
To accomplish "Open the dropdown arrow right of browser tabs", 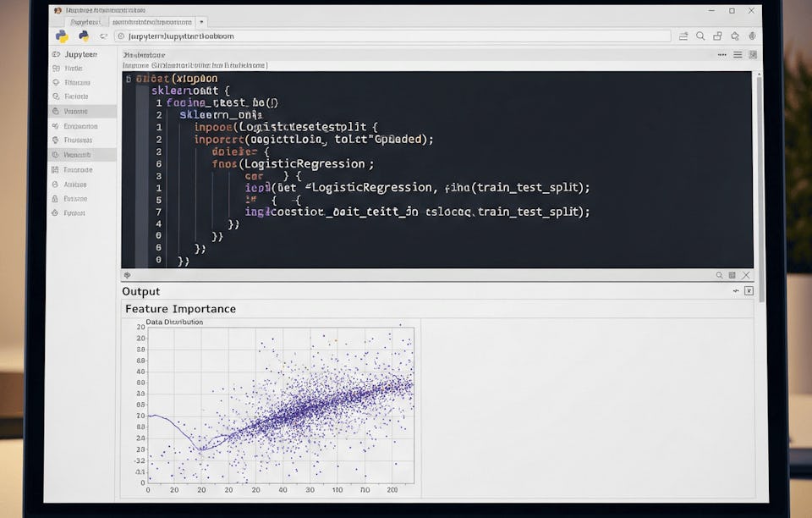I will tap(202, 22).
